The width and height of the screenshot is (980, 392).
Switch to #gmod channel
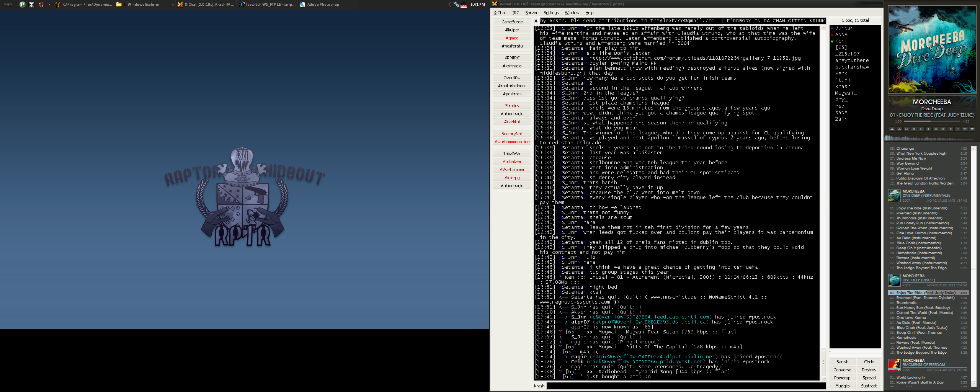(512, 38)
